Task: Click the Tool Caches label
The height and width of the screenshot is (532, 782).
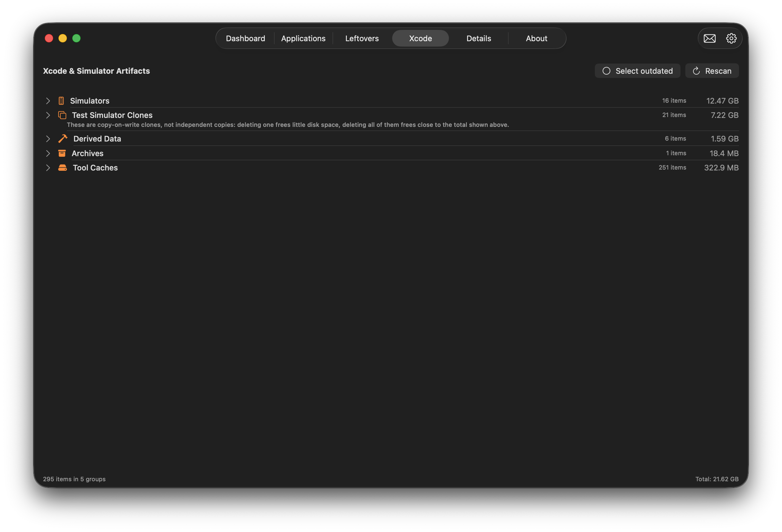Action: pyautogui.click(x=95, y=167)
